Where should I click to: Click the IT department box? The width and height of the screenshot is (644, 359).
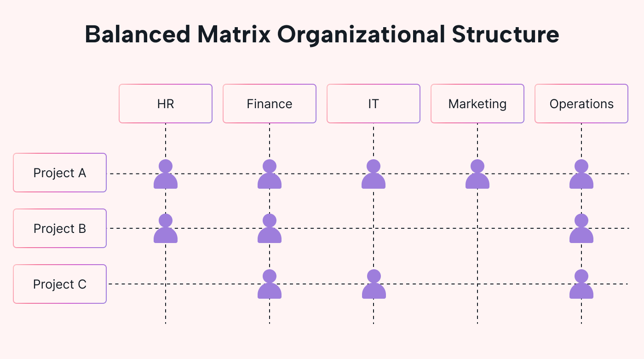click(374, 104)
